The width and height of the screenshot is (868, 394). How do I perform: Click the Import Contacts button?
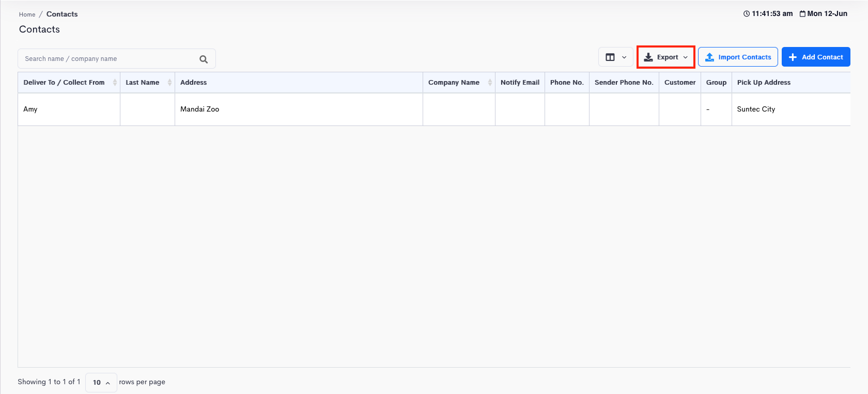tap(738, 57)
